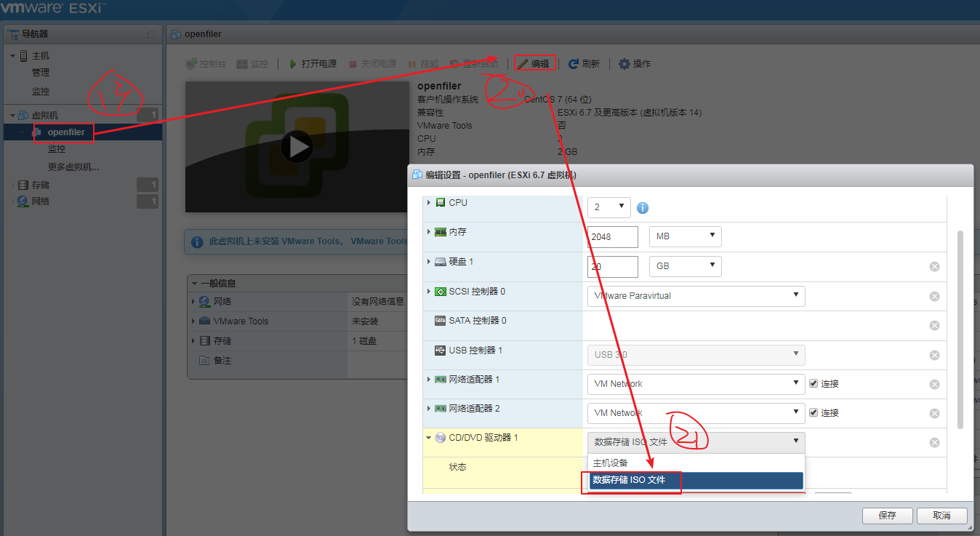Open the CPU count dropdown
Screen dimensions: 980x536
[609, 207]
